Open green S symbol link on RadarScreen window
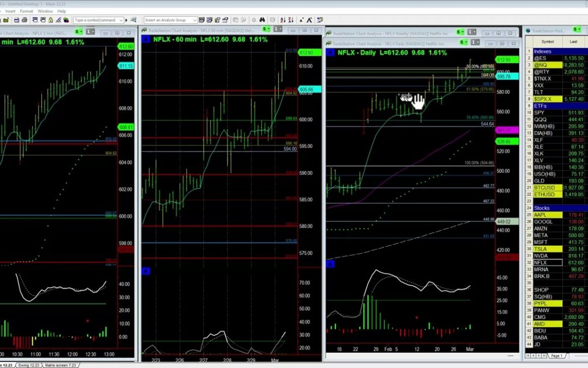 pos(577,29)
